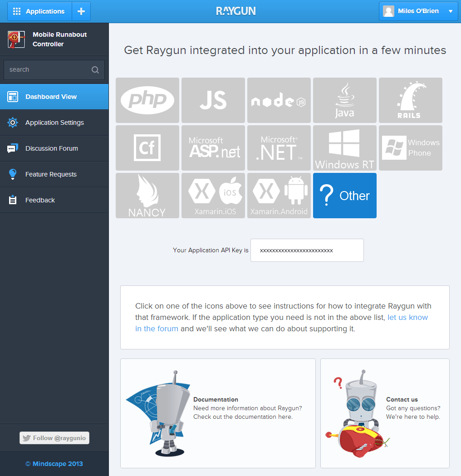Follow the 'let us know in the forum' link

[407, 317]
